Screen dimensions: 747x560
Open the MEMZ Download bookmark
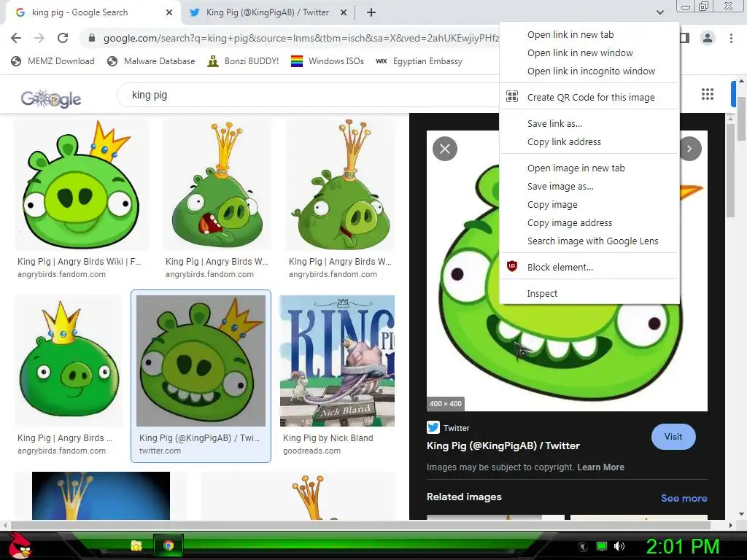click(53, 61)
